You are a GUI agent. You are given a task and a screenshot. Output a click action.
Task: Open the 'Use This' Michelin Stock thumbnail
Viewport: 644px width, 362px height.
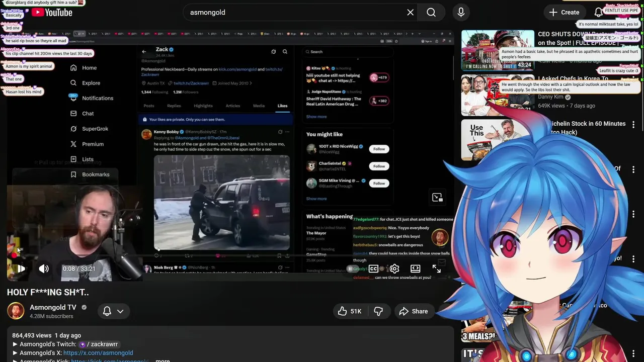498,140
